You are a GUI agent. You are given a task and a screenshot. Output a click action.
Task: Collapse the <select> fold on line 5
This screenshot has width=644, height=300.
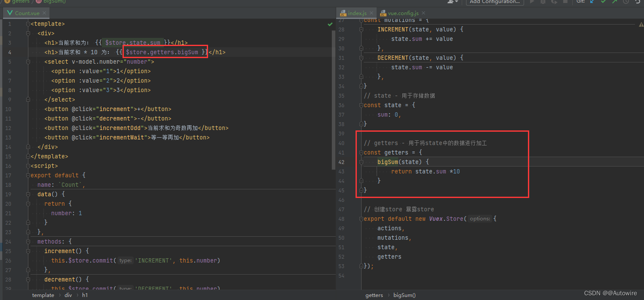tap(28, 62)
